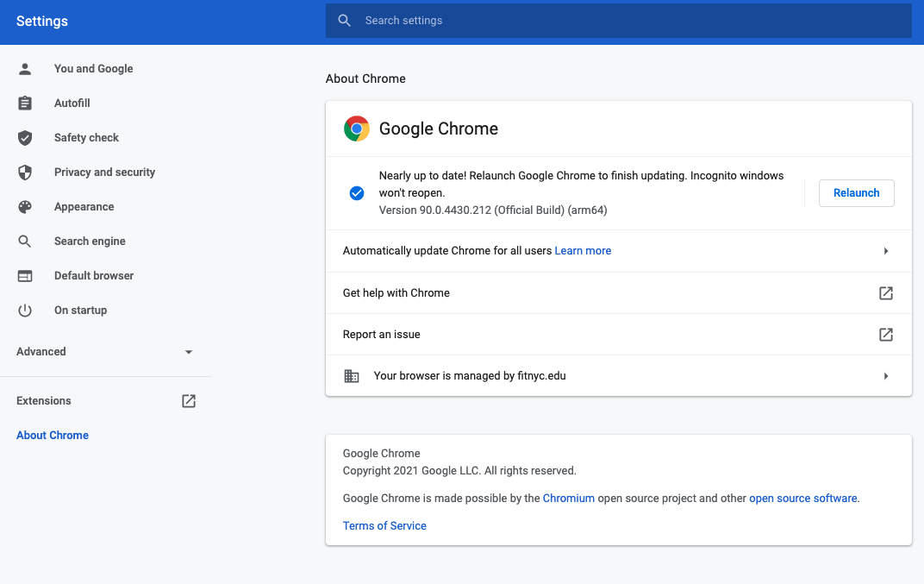Open Search engine settings

(90, 242)
